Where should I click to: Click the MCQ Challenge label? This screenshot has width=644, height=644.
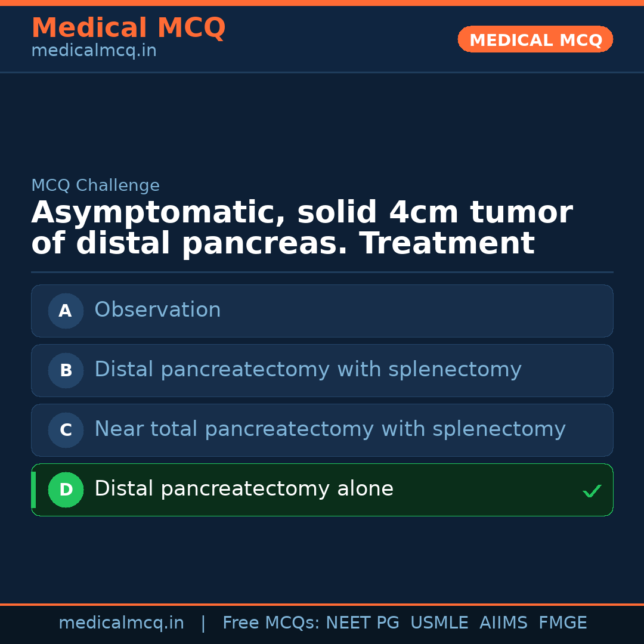(95, 186)
